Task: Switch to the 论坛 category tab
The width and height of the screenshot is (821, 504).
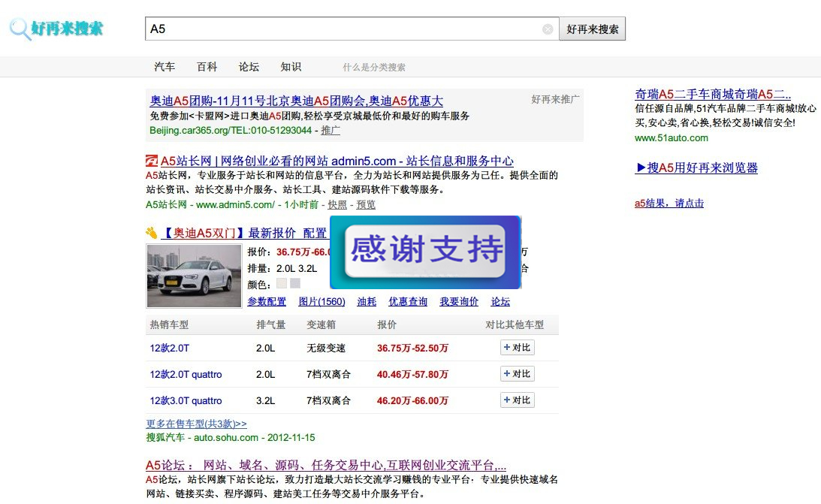Action: click(249, 67)
